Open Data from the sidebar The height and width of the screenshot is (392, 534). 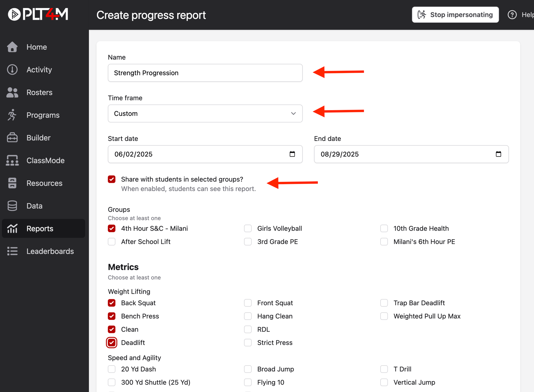(43, 206)
